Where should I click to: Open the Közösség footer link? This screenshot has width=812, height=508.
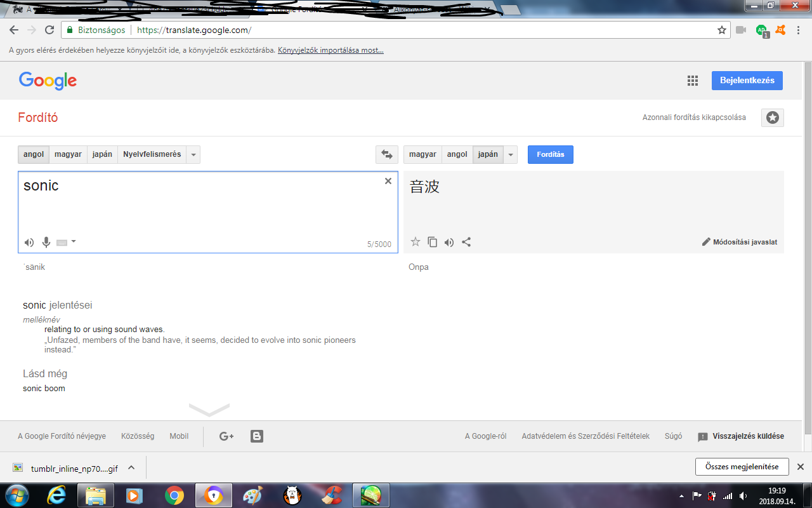[138, 436]
